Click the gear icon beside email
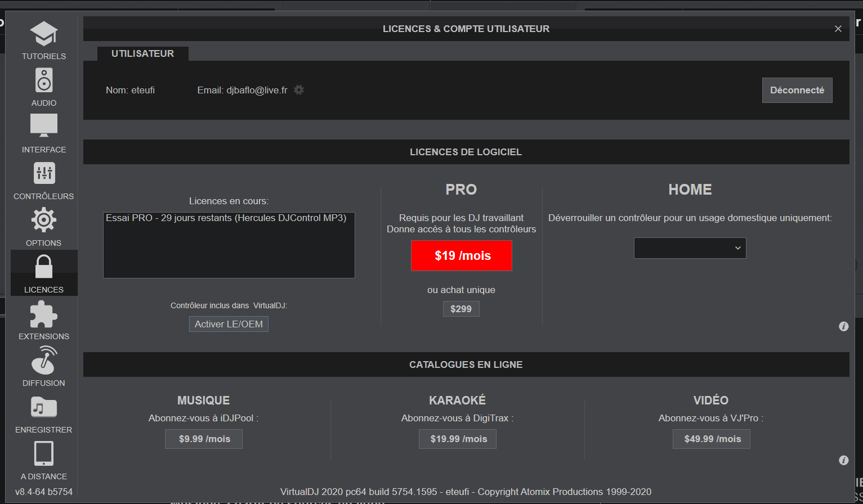 (299, 90)
